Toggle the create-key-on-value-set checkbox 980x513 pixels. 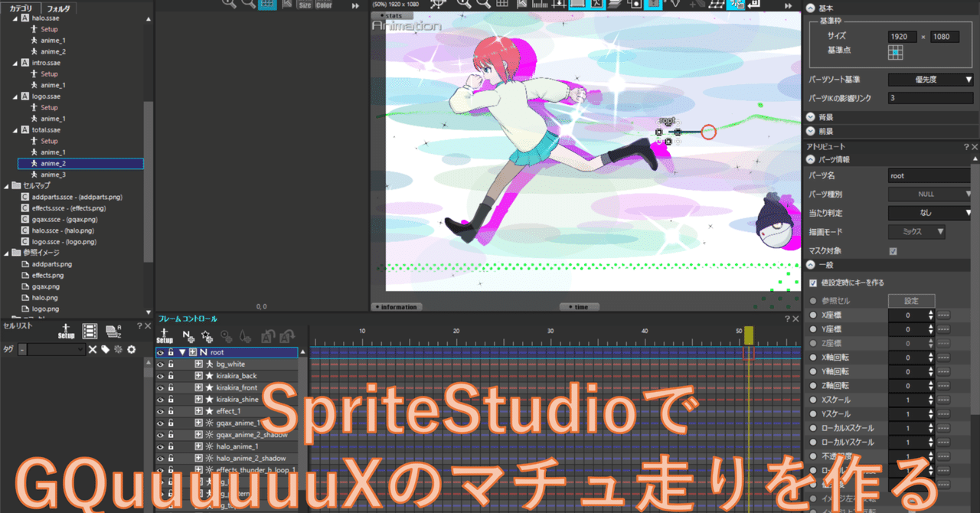pyautogui.click(x=813, y=283)
